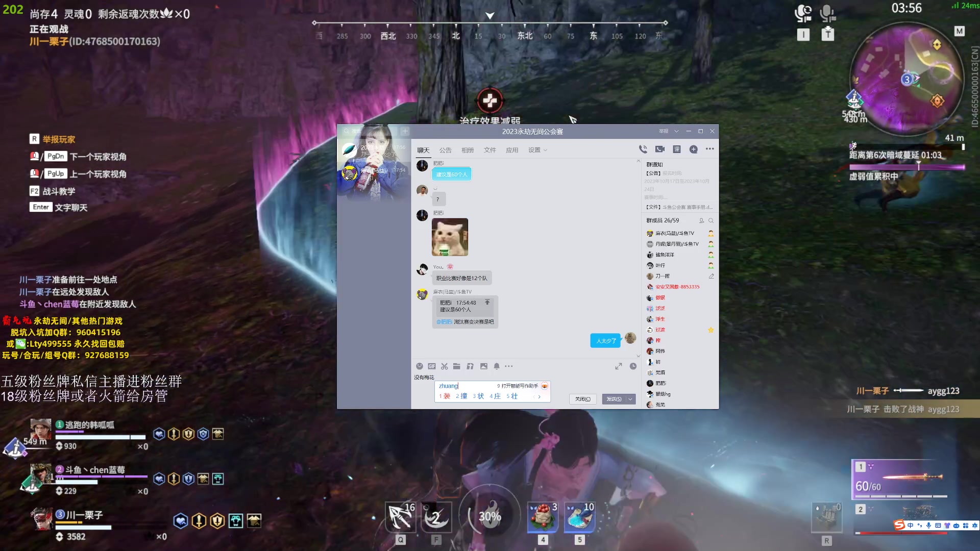Toggle the in-game voice chat speaker icon
The height and width of the screenshot is (551, 980).
[x=803, y=13]
